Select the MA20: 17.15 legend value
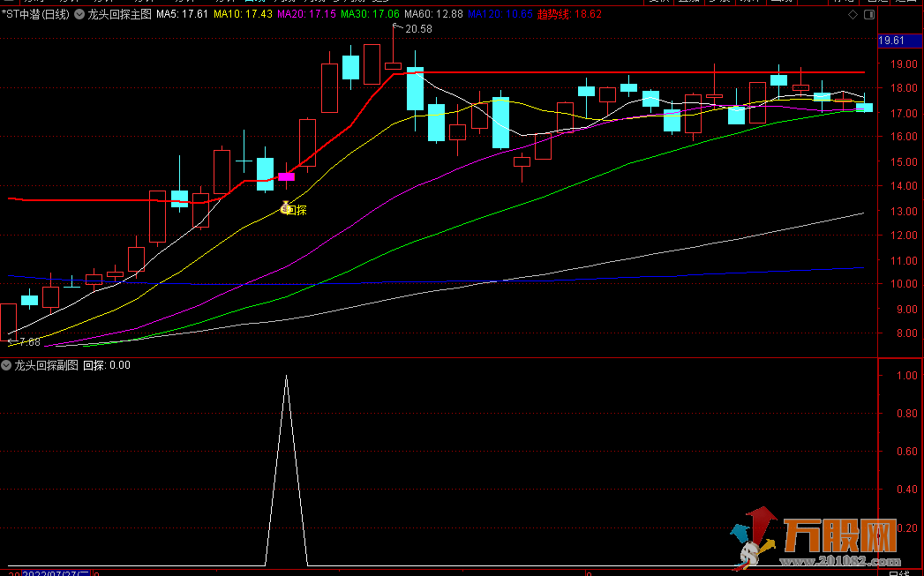Image resolution: width=924 pixels, height=576 pixels. click(x=306, y=14)
